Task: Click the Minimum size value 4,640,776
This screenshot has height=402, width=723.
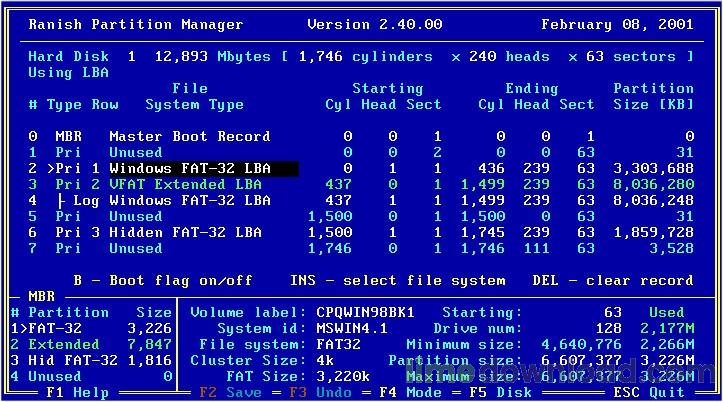Action: 582,344
